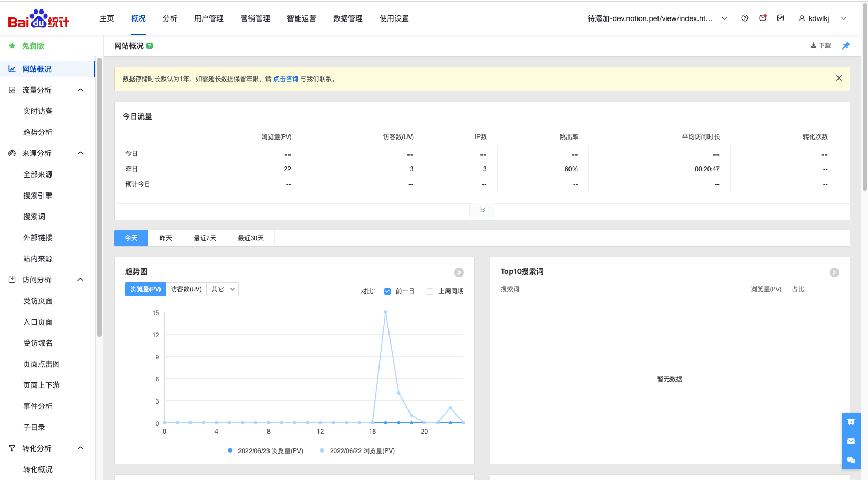This screenshot has width=868, height=480.
Task: Collapse the 访问分析 sidebar group
Action: [81, 280]
